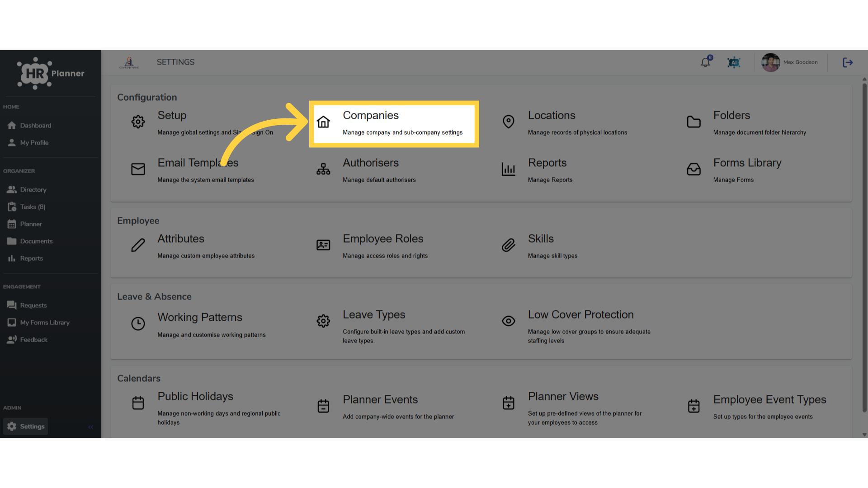868x488 pixels.
Task: Click the Email Templates envelope icon
Action: [x=138, y=169]
